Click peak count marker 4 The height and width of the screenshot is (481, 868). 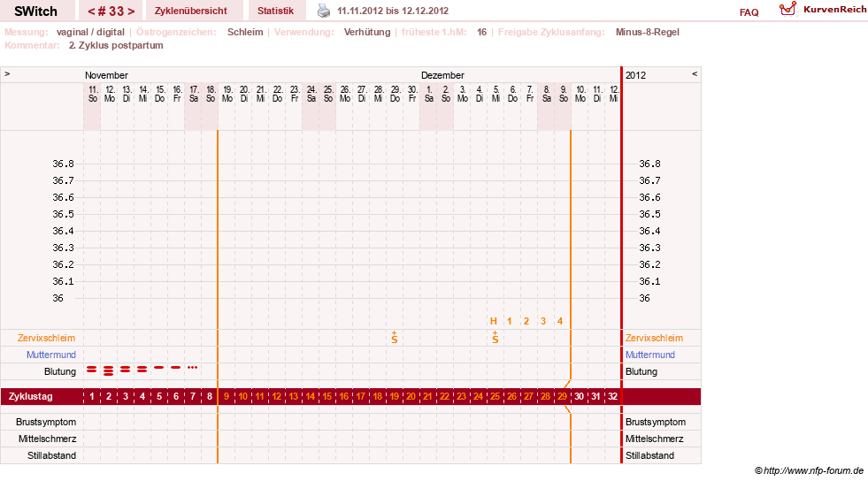pos(560,321)
